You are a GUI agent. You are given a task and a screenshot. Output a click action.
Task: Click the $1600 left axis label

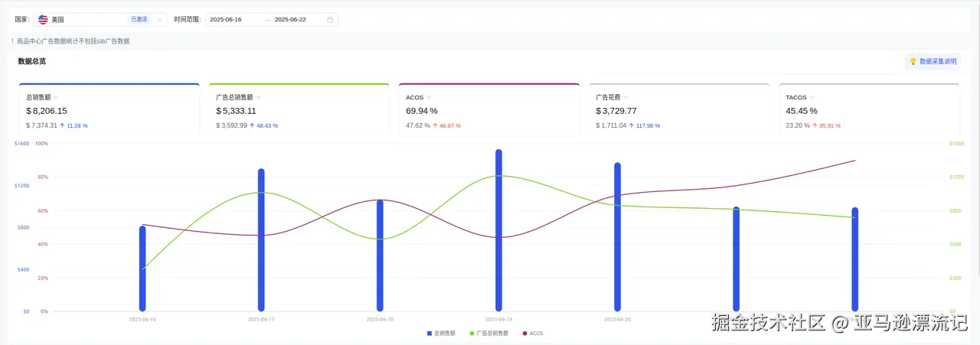point(21,143)
